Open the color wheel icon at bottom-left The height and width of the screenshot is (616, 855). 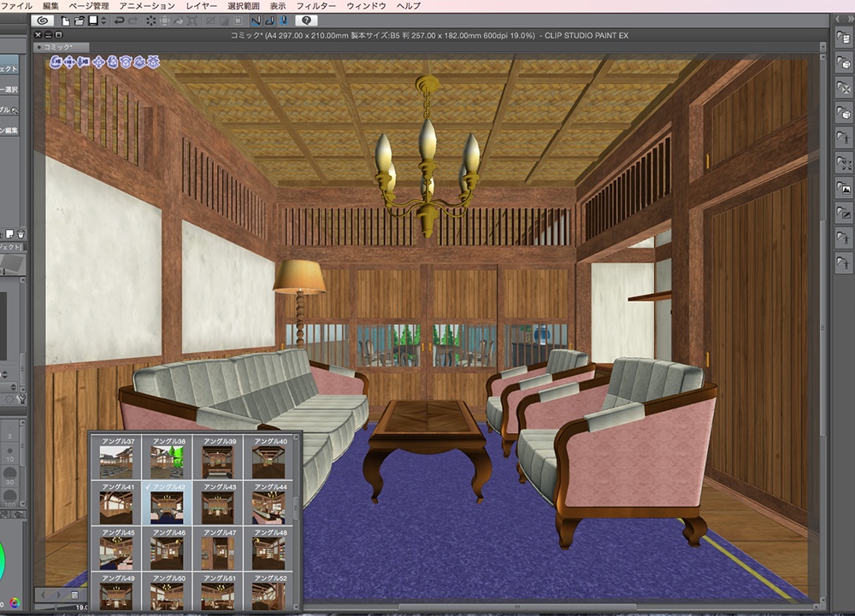[x=15, y=602]
